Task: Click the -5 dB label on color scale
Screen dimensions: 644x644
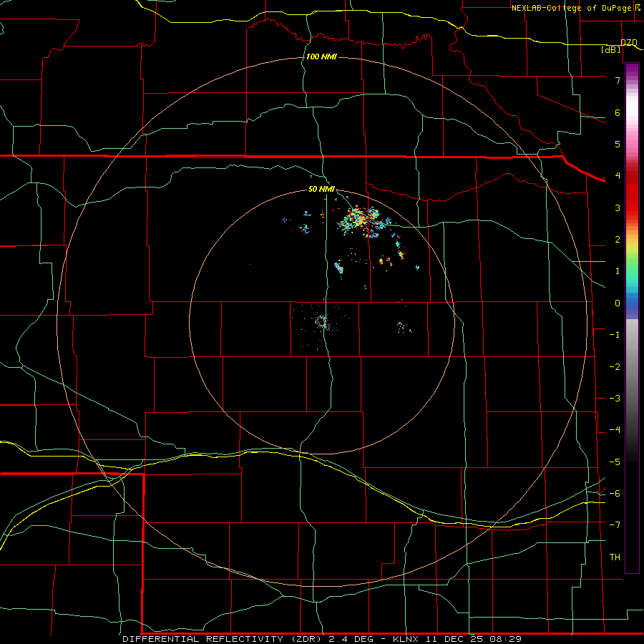Action: 615,462
